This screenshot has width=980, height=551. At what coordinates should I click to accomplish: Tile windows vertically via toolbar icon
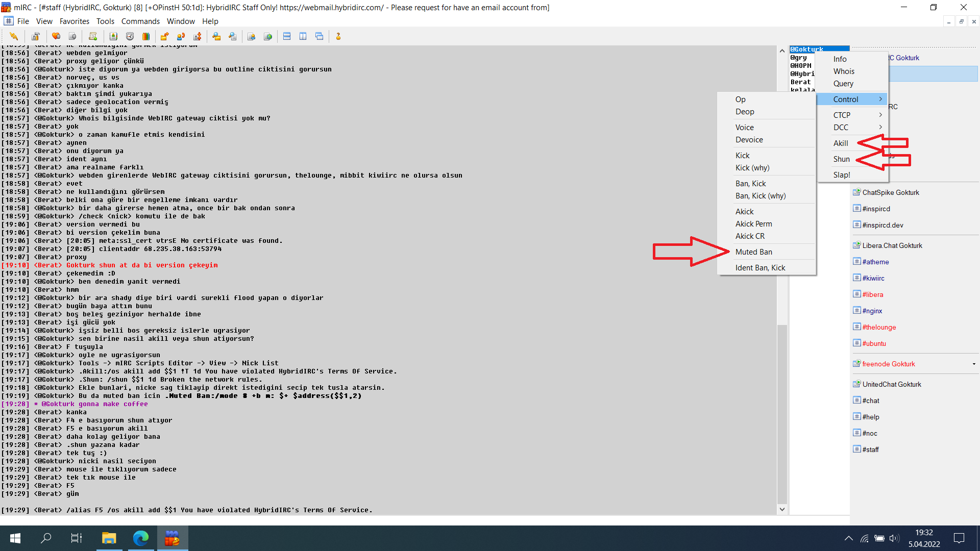coord(303,36)
